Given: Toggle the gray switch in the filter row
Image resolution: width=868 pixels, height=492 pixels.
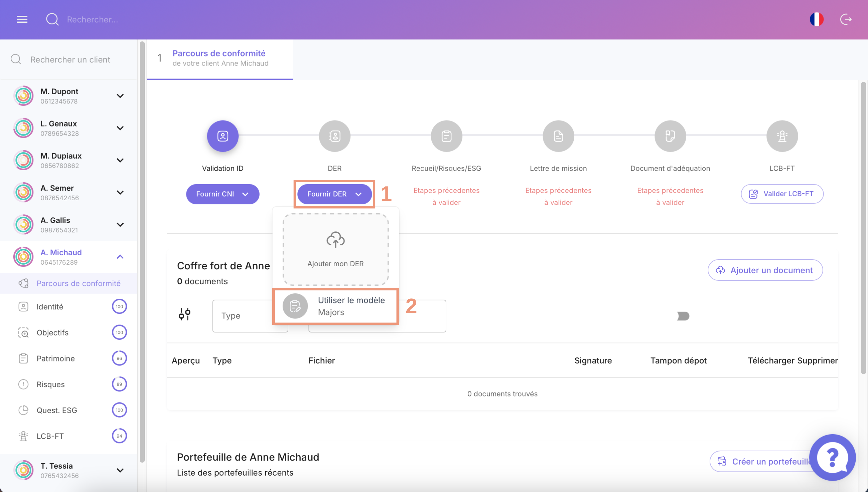Looking at the screenshot, I should pos(683,316).
